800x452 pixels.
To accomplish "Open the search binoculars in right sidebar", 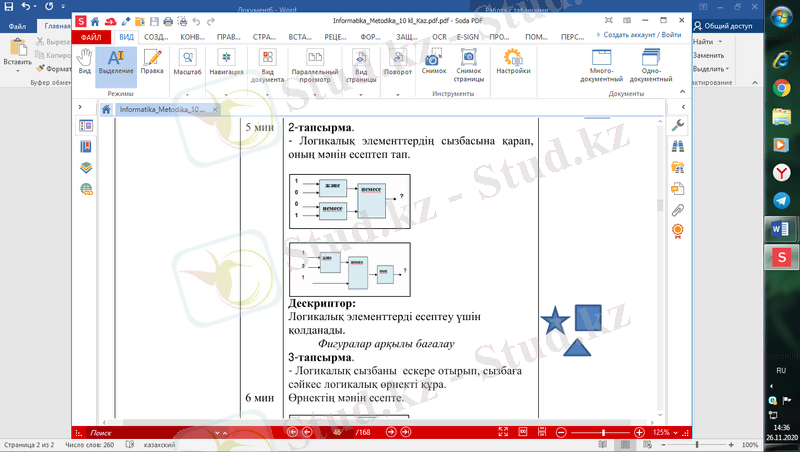I will click(x=677, y=146).
